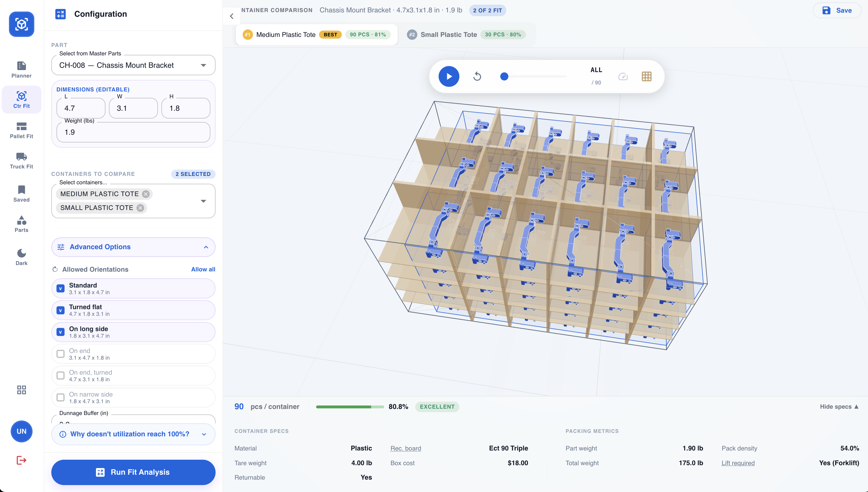Click the animation speed gauge icon
The height and width of the screenshot is (492, 868).
[x=622, y=76]
